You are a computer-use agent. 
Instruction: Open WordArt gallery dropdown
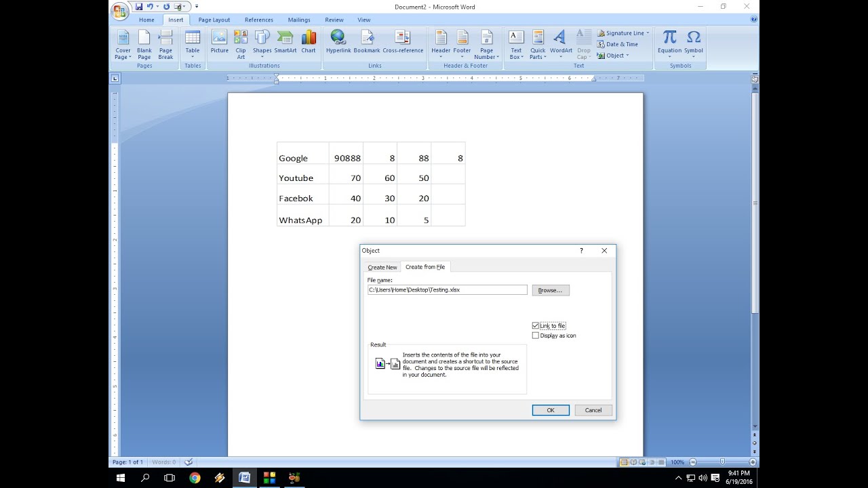click(x=561, y=45)
